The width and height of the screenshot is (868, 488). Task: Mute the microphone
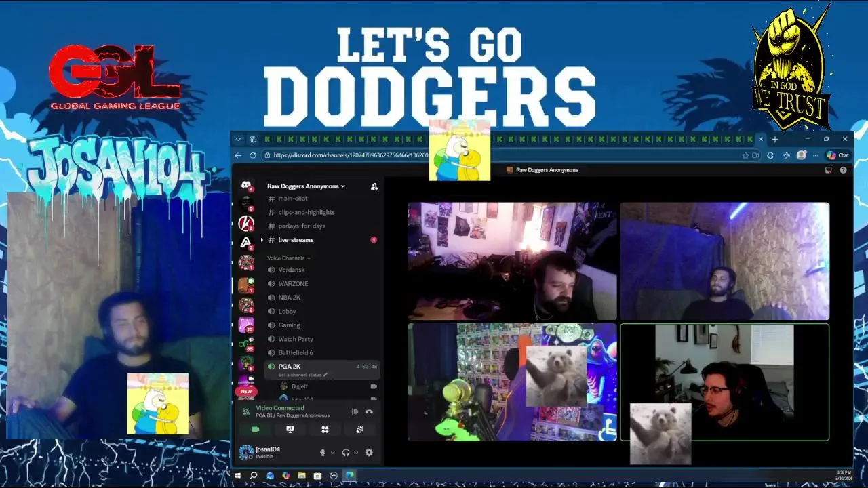323,453
